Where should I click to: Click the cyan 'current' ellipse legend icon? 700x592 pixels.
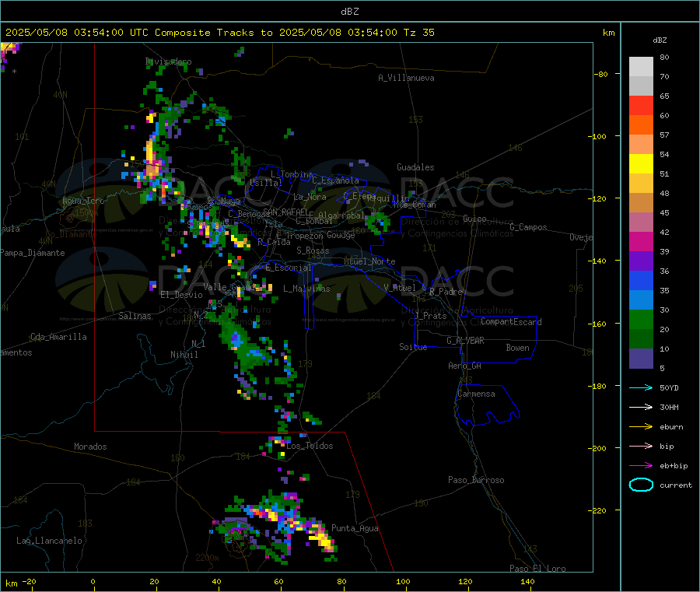click(641, 485)
